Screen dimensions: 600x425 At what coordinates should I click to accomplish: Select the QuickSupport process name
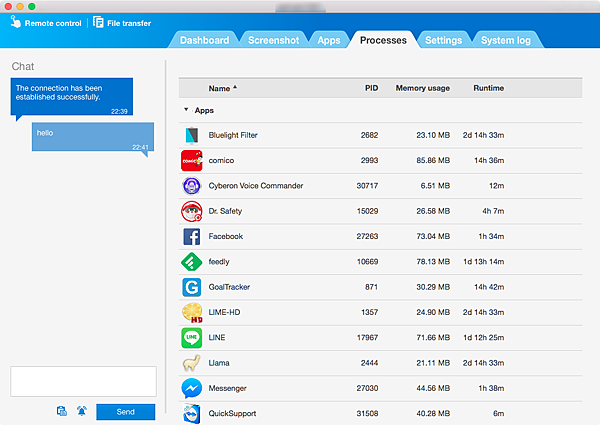[232, 414]
